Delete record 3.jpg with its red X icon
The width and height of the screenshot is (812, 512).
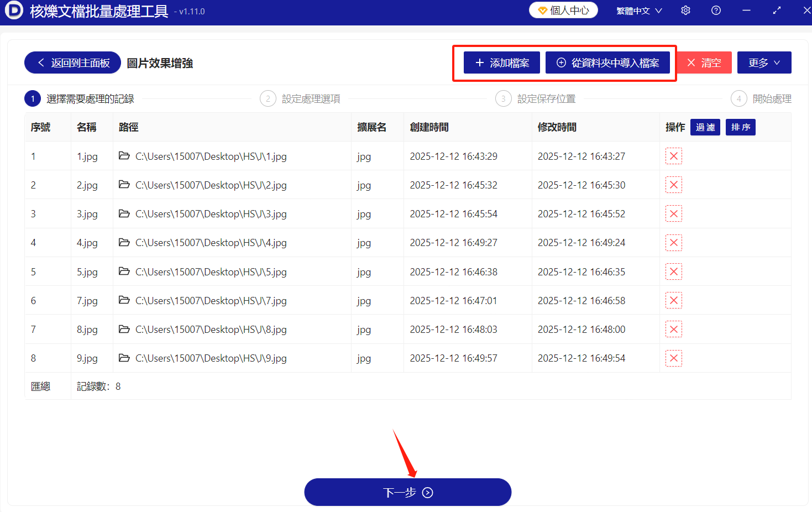click(673, 213)
